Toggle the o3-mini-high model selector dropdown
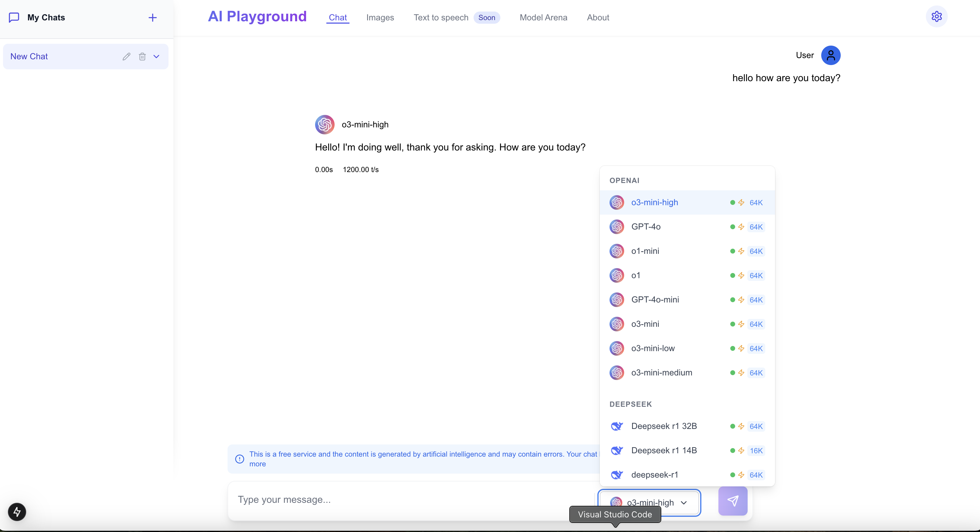Image resolution: width=980 pixels, height=532 pixels. (649, 502)
